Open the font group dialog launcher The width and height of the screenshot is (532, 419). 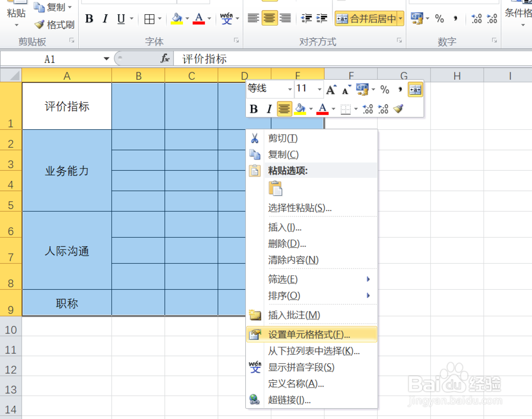click(236, 41)
